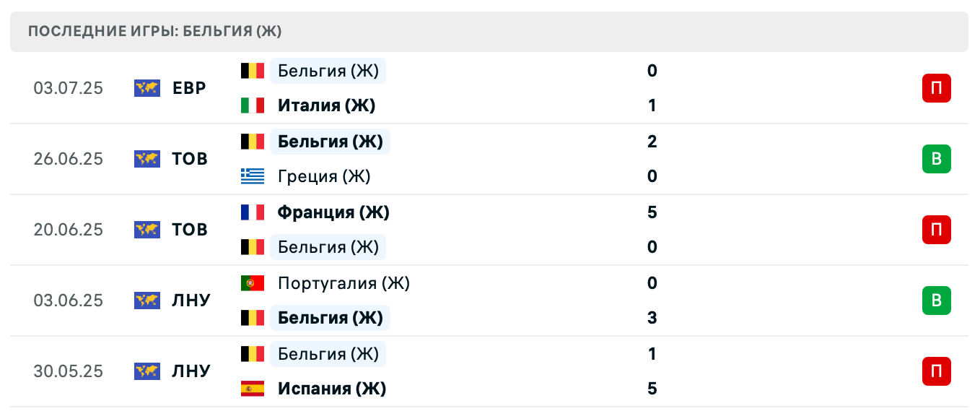Select the match dated 20.06.25
Image resolution: width=980 pixels, height=419 pixels.
click(x=69, y=230)
